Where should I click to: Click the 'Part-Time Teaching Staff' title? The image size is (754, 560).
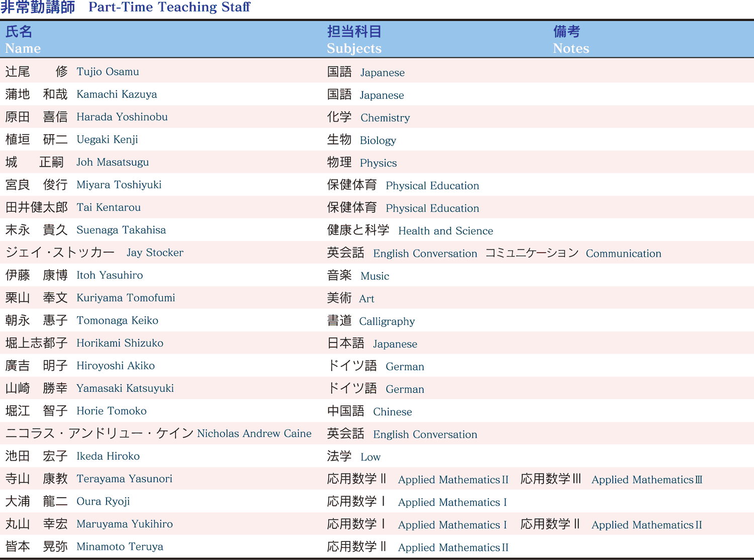point(169,7)
